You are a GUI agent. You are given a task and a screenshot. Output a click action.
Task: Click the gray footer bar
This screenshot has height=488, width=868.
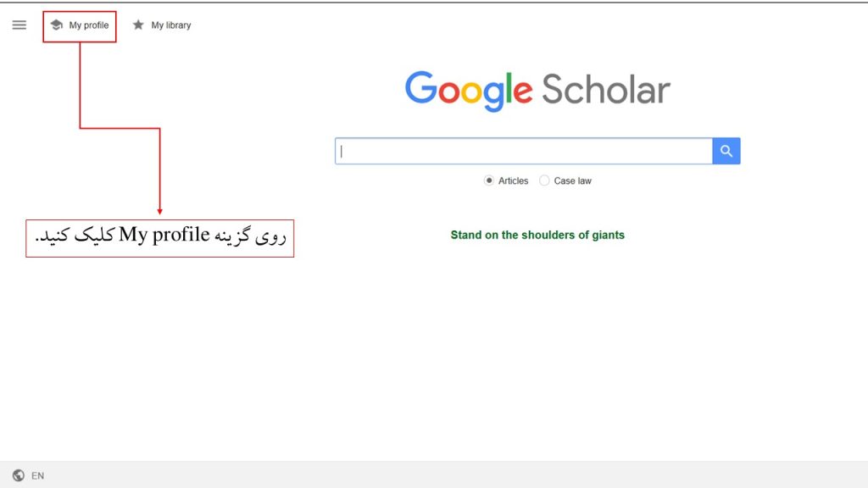click(x=434, y=475)
